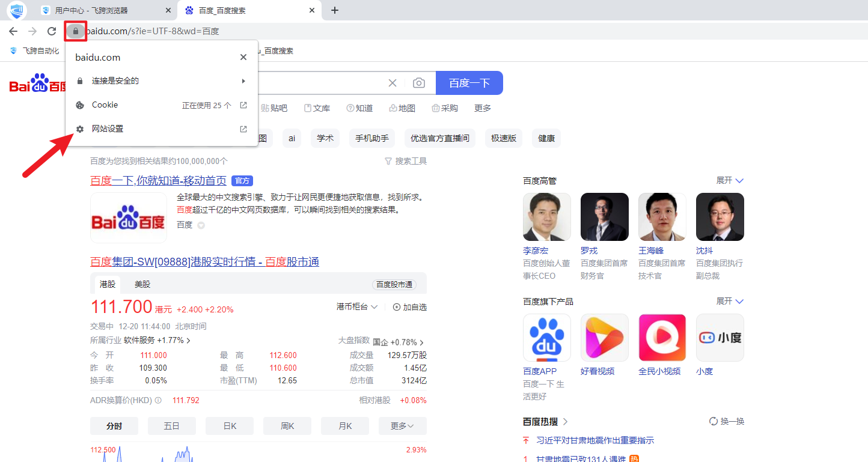Select 分时 chart tab
Screen dimensions: 868x462
pos(114,426)
